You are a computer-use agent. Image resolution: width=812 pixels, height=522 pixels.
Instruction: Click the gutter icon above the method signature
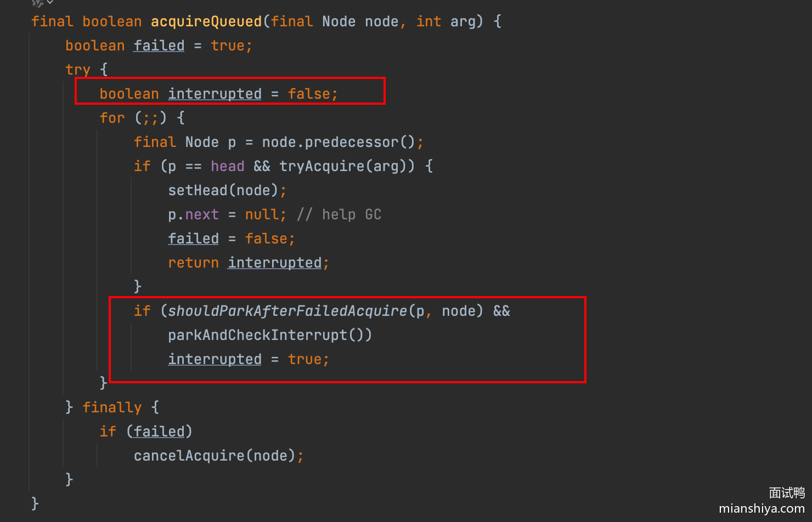coord(37,3)
